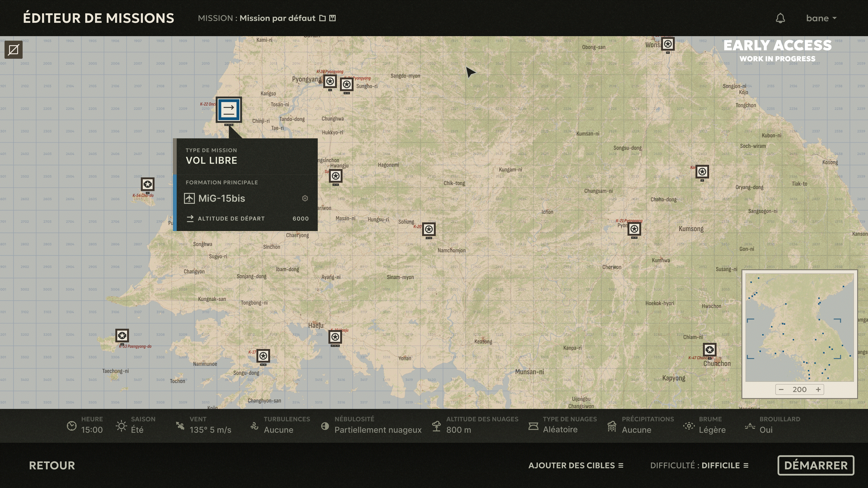Select the Wonsan airfield marker
The width and height of the screenshot is (868, 488).
click(668, 44)
